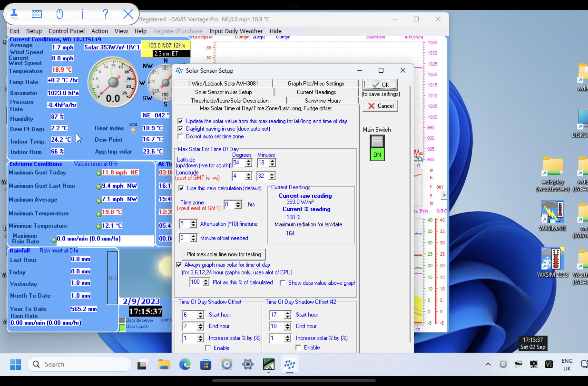Viewport: 588px width, 386px height.
Task: Toggle Update the solar value checkbox
Action: [180, 121]
